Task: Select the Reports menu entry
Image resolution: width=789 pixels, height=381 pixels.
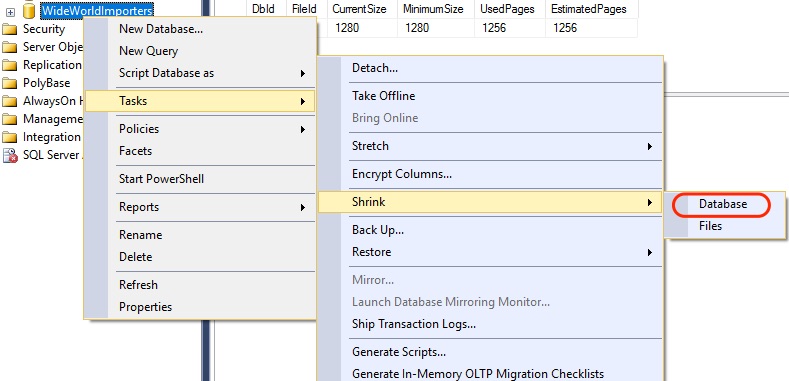Action: click(139, 207)
